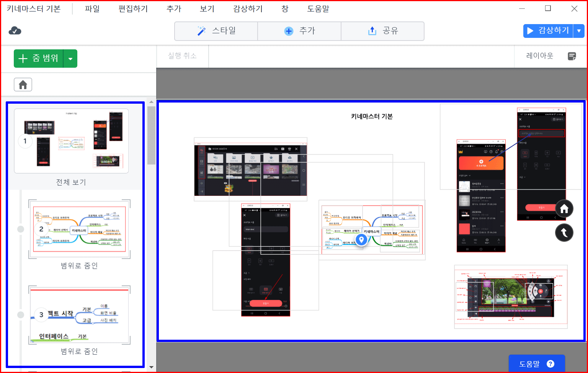Image resolution: width=588 pixels, height=373 pixels.
Task: Click the canvas back arrow round button
Action: pos(564,232)
